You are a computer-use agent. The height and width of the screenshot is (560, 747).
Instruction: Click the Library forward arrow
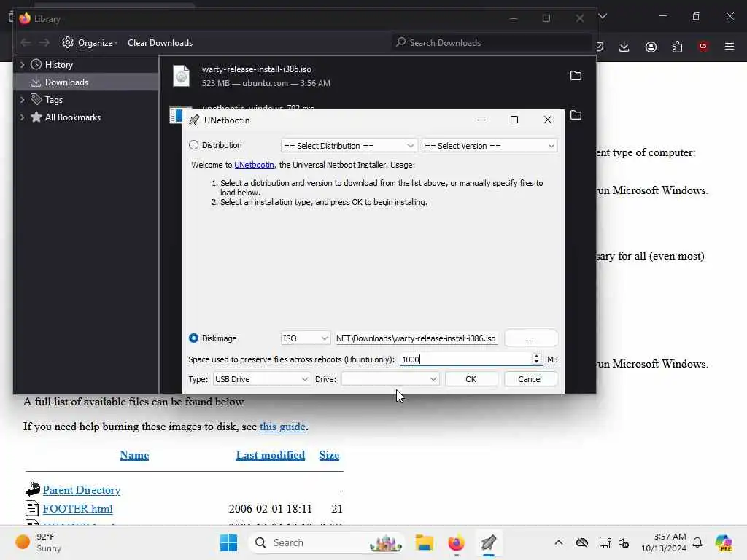click(44, 43)
